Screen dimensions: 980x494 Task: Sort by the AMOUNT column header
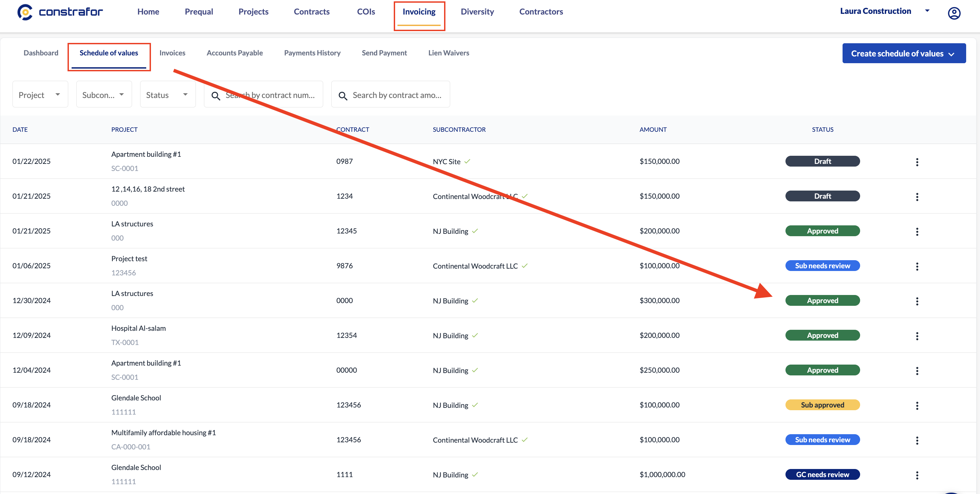[x=653, y=130]
